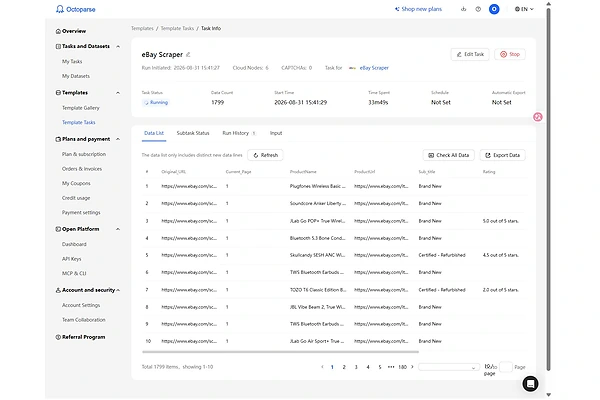The image size is (600, 400).
Task: Open Plan & subscription
Action: (84, 154)
